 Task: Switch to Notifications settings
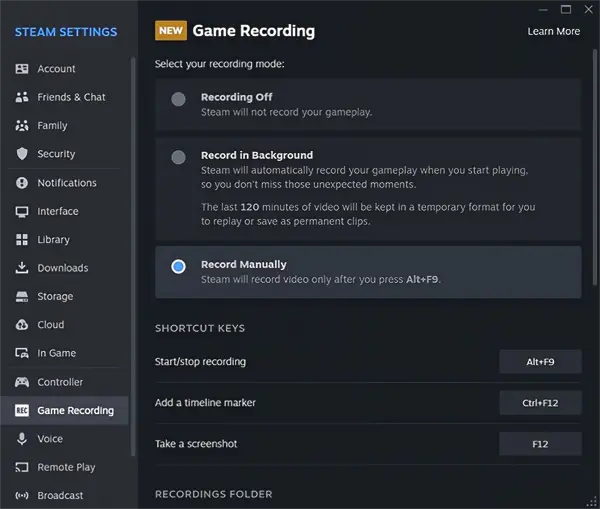coord(67,183)
